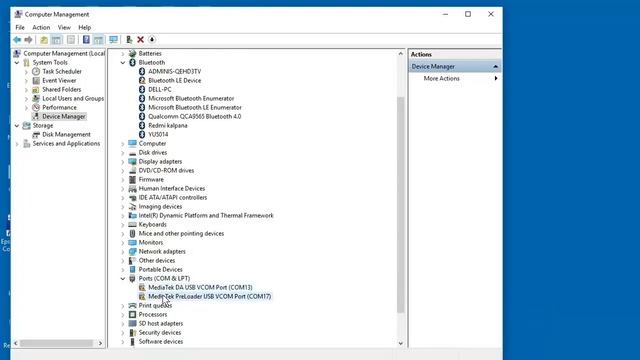
Task: Expand the Disk drives category
Action: [x=122, y=153]
